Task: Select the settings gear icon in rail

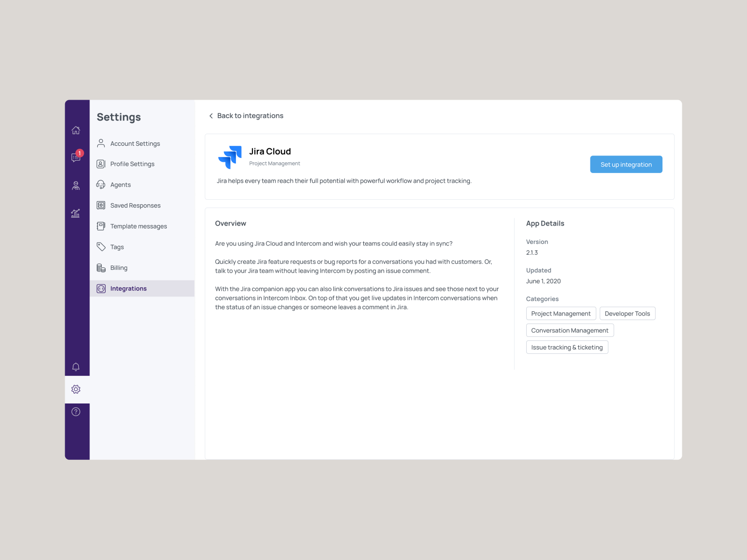Action: tap(76, 389)
